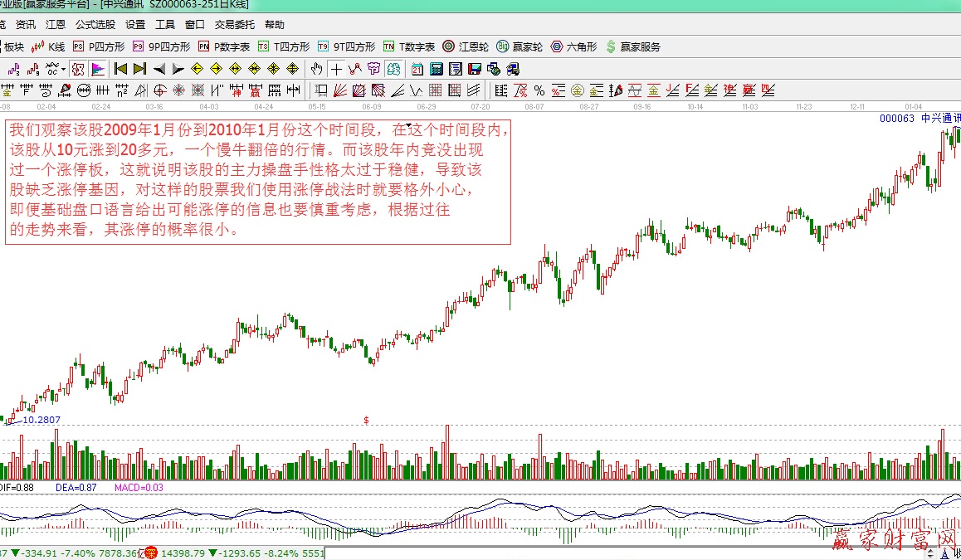
Task: Click the 000063 中兴通讯 stock label
Action: (x=918, y=119)
